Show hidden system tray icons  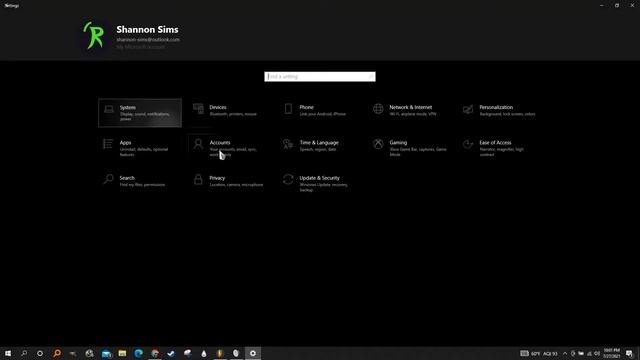pos(565,353)
